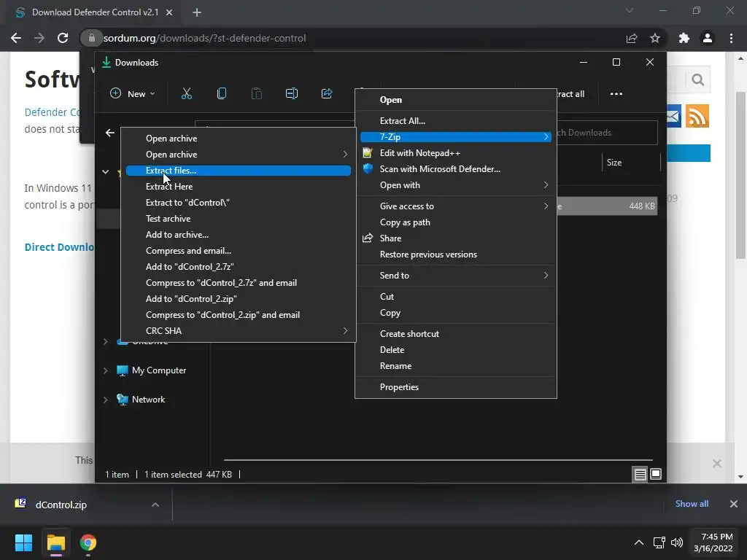This screenshot has width=747, height=560.
Task: Click Show all downloads link
Action: point(692,504)
